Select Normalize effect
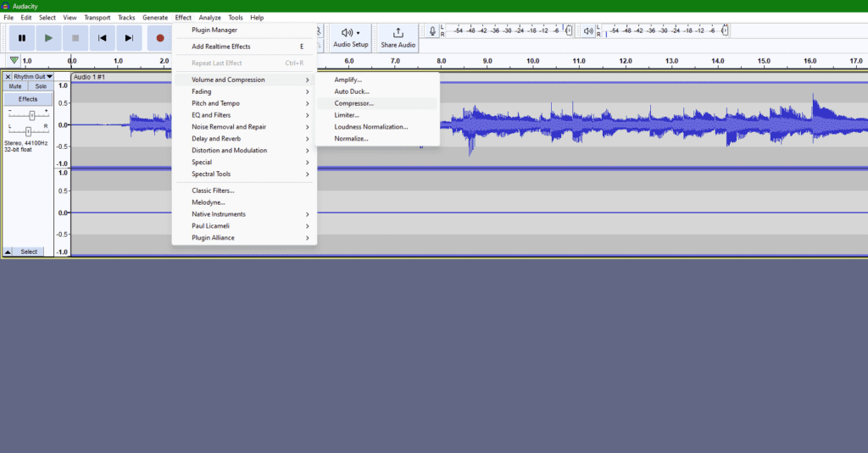868x453 pixels. (x=377, y=139)
